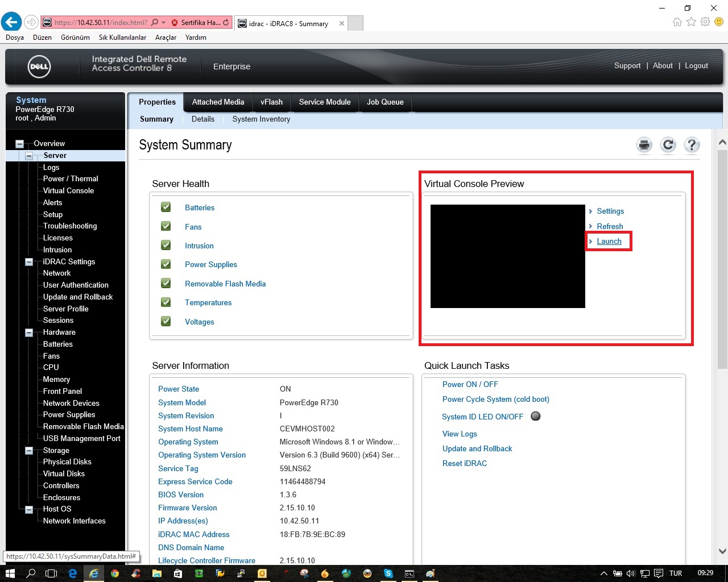Open Windows Store from taskbar
This screenshot has height=582, width=728.
[178, 573]
